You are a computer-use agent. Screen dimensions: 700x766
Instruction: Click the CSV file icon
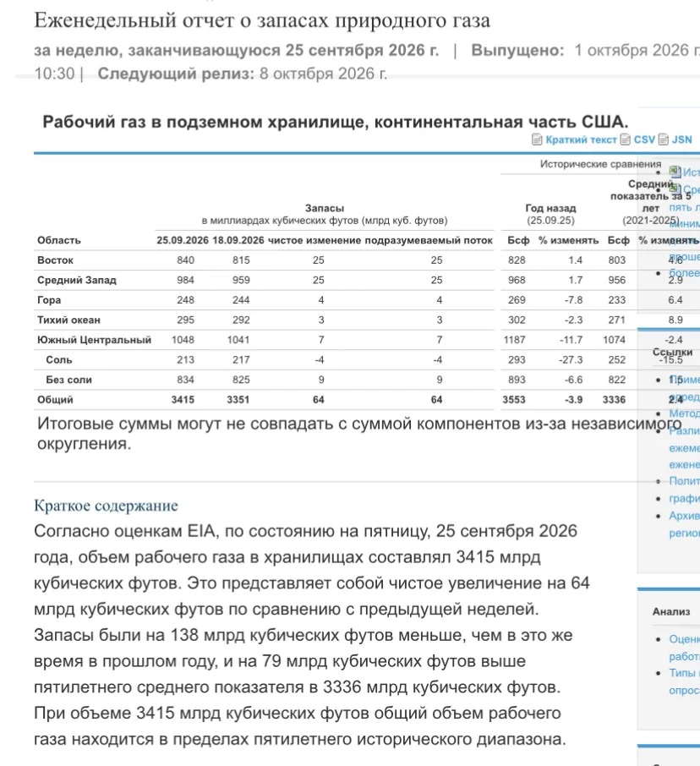pos(626,140)
